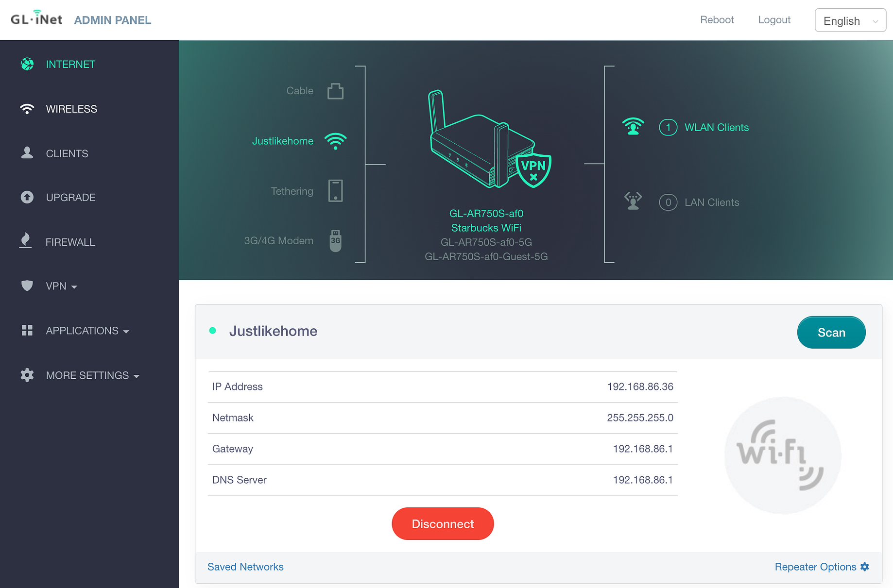Image resolution: width=893 pixels, height=588 pixels.
Task: Click Reboot in the header
Action: [x=717, y=20]
